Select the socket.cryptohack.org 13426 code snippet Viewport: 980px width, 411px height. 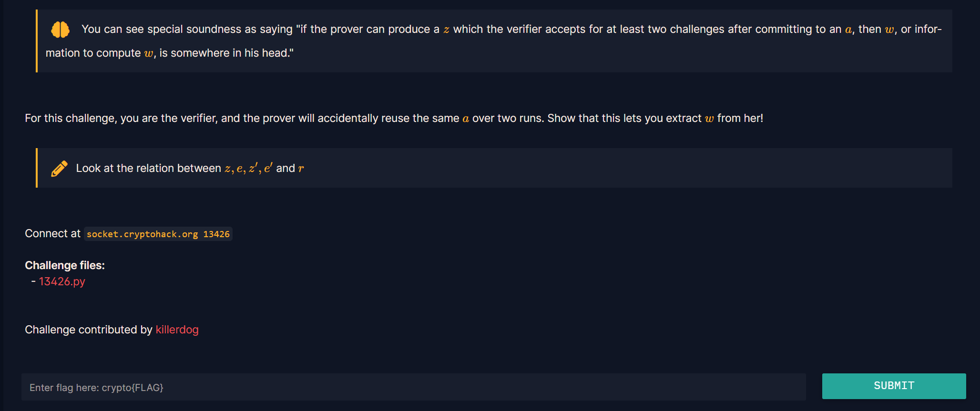[158, 234]
